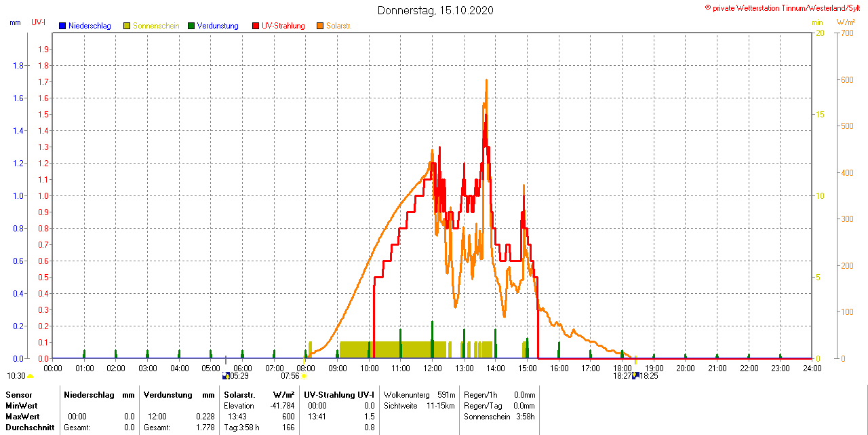Click the mm axis unit label

15,22
